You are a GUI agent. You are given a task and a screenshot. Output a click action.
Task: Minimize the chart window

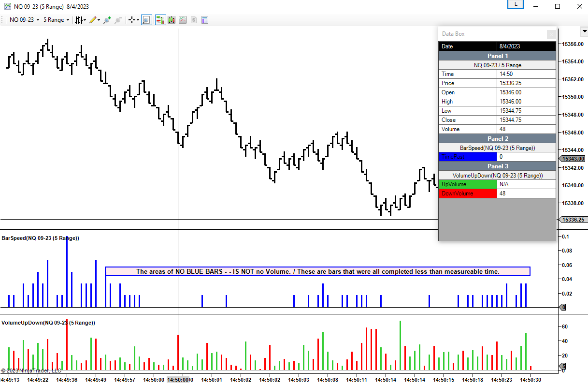click(x=536, y=6)
